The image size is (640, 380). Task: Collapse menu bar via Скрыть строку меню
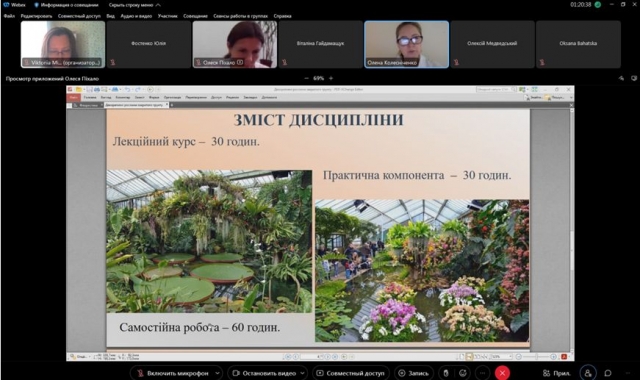click(134, 5)
